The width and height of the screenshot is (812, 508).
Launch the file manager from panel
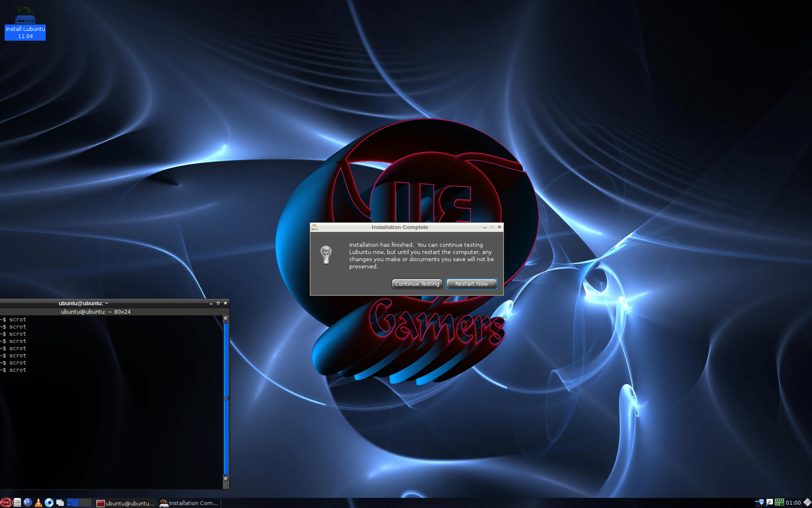click(x=17, y=502)
